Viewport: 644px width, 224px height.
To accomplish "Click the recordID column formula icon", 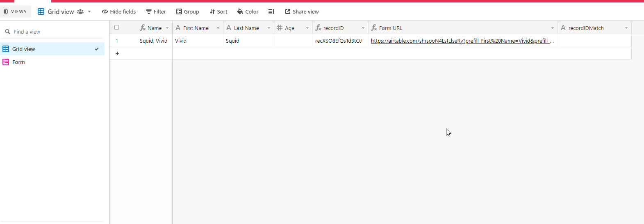I will click(x=318, y=27).
